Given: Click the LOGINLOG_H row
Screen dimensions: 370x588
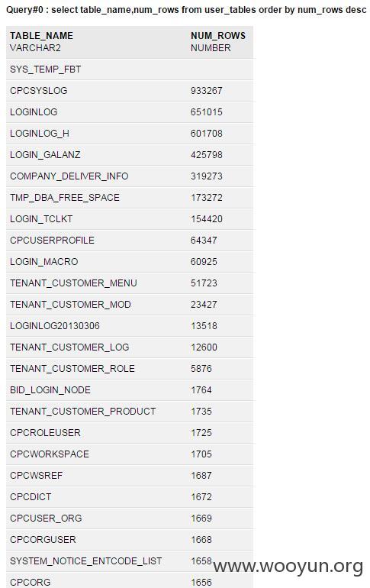Looking at the screenshot, I should click(130, 133).
